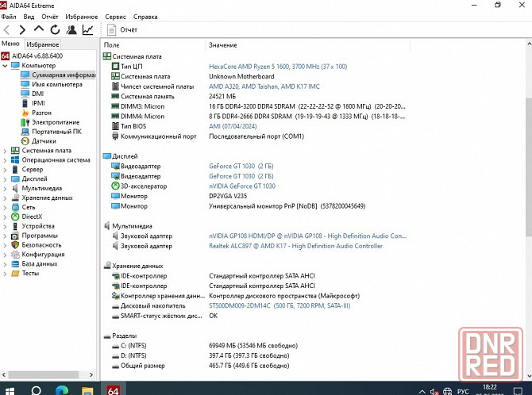
Task: Click the report vertical scrollbar thumb
Action: [x=529, y=168]
